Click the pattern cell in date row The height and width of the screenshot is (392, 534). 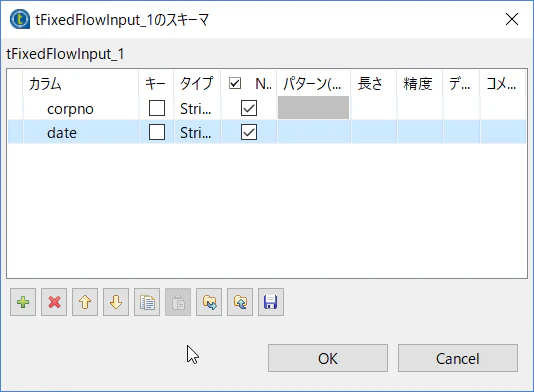pyautogui.click(x=314, y=132)
